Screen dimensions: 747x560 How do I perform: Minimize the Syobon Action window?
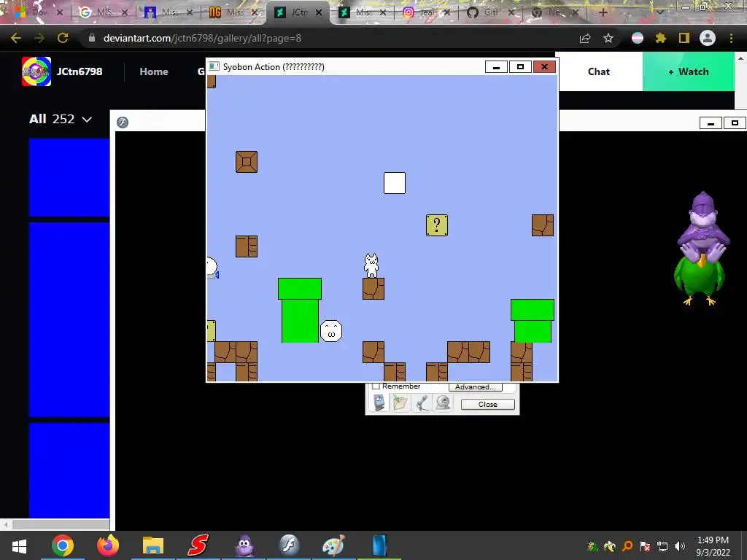pyautogui.click(x=496, y=67)
